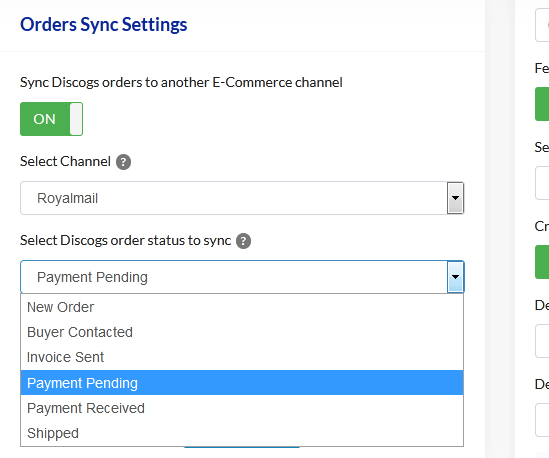Click 'Sync Discogs orders to another E-Commerce channel' label
549x458 pixels.
click(x=181, y=83)
